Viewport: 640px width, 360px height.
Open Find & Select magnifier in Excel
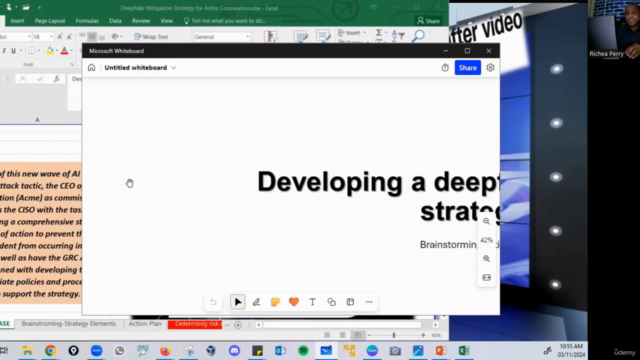point(418,36)
